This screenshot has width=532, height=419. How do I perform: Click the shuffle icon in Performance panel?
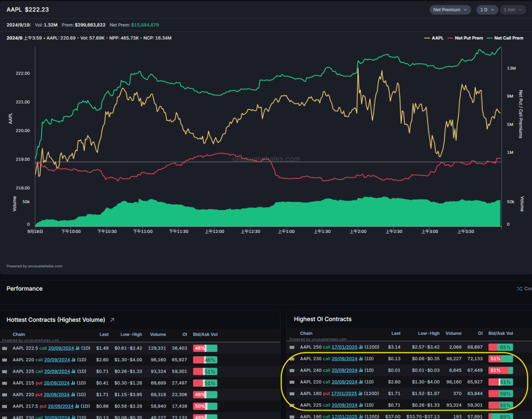(x=519, y=289)
